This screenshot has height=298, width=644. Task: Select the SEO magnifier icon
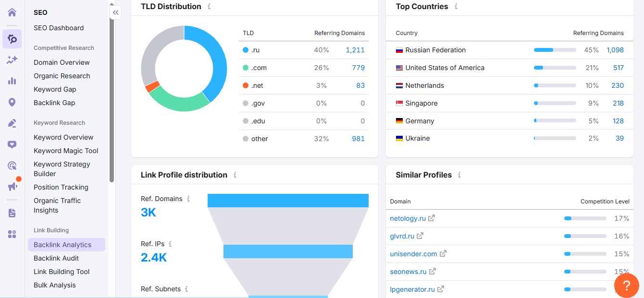(12, 38)
